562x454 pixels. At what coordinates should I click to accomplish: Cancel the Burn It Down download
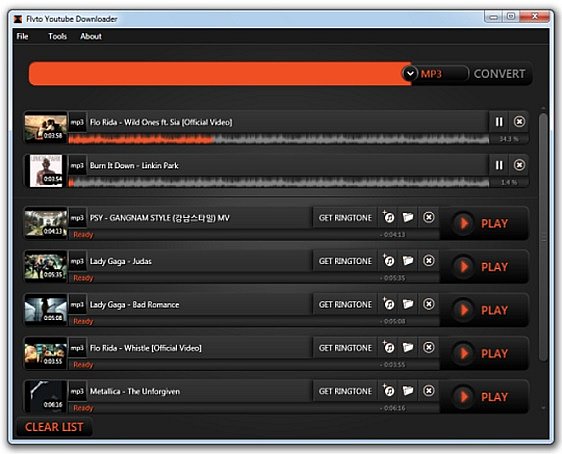(519, 165)
